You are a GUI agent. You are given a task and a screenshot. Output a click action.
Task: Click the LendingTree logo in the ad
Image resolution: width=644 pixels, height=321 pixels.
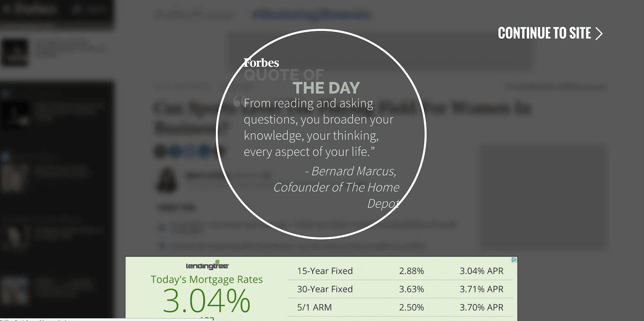pos(207,265)
